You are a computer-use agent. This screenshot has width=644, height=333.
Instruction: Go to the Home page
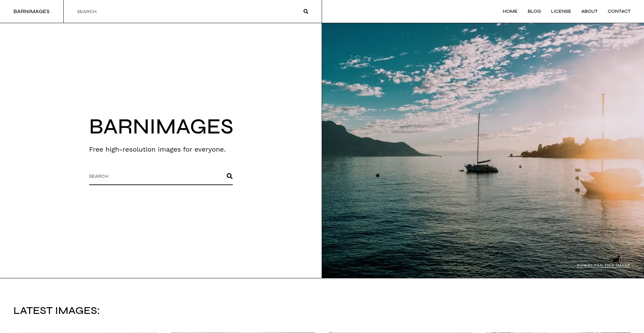coord(510,11)
